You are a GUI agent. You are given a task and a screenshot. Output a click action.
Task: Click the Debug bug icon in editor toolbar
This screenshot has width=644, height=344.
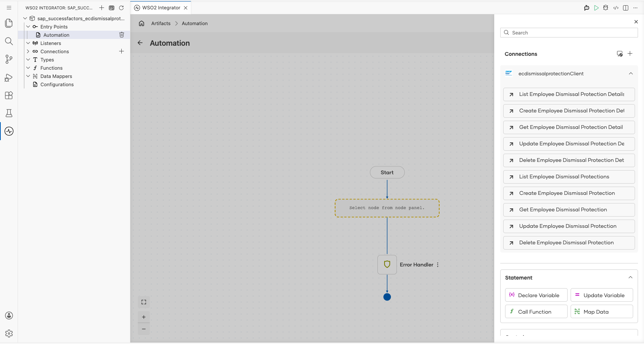coord(606,7)
